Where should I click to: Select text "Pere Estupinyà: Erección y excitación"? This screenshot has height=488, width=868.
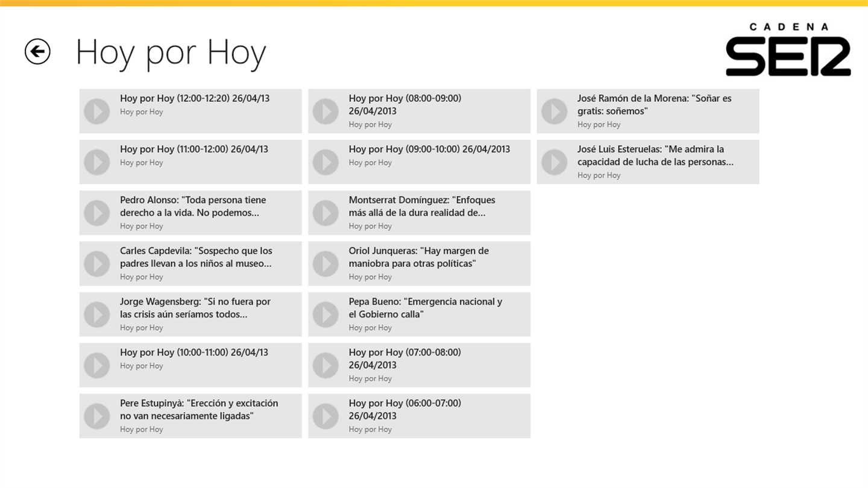199,409
